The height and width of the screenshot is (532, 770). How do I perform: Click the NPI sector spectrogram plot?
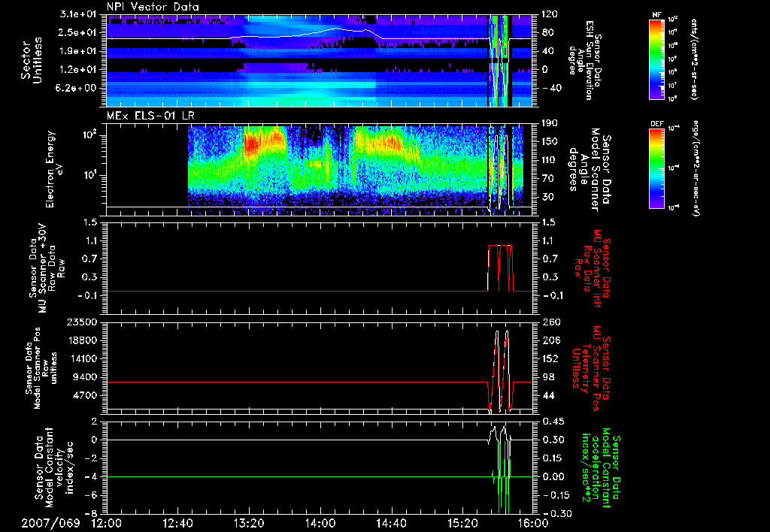tap(320, 60)
